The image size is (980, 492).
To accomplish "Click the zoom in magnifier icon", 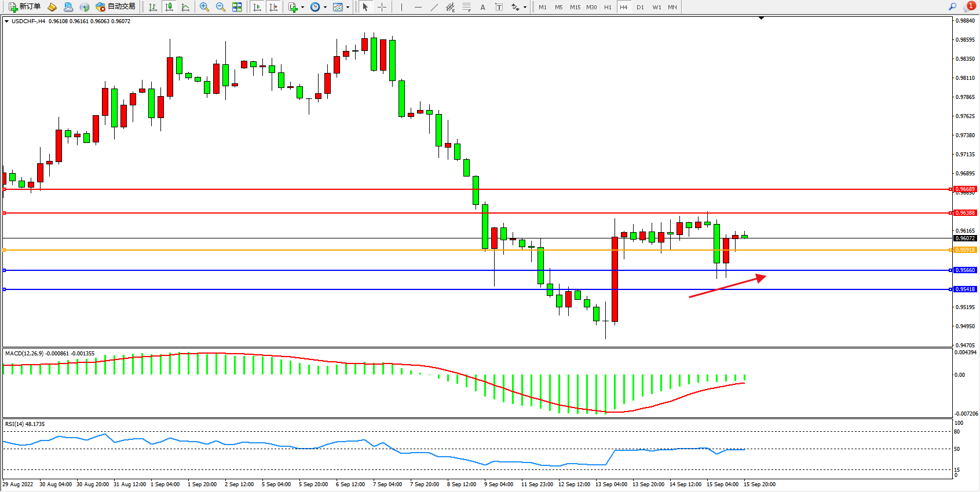I will (204, 7).
